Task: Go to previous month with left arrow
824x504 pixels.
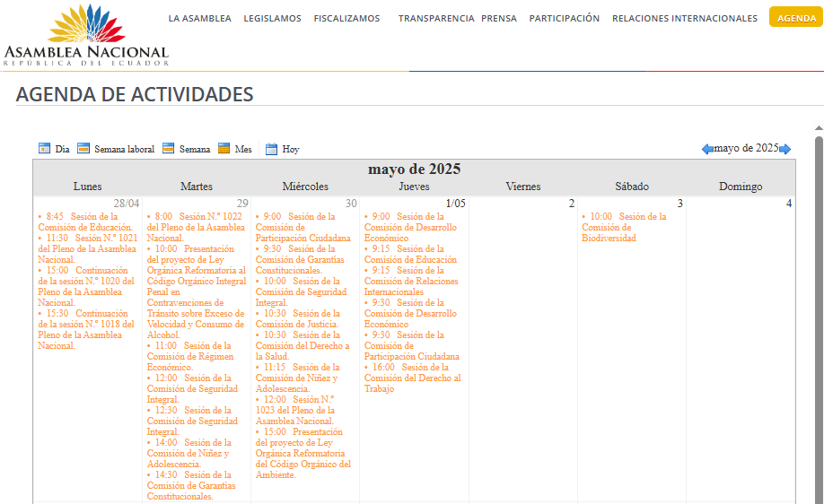Action: [707, 149]
